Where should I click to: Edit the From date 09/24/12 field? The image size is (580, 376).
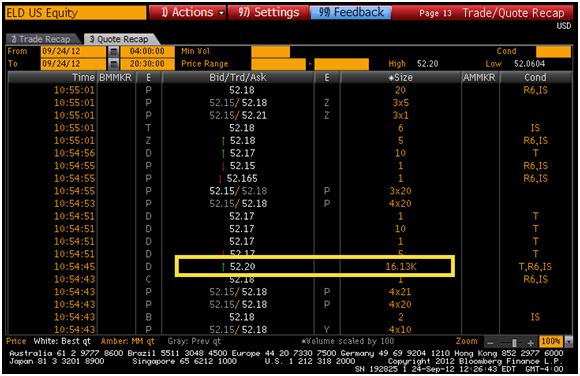click(73, 51)
